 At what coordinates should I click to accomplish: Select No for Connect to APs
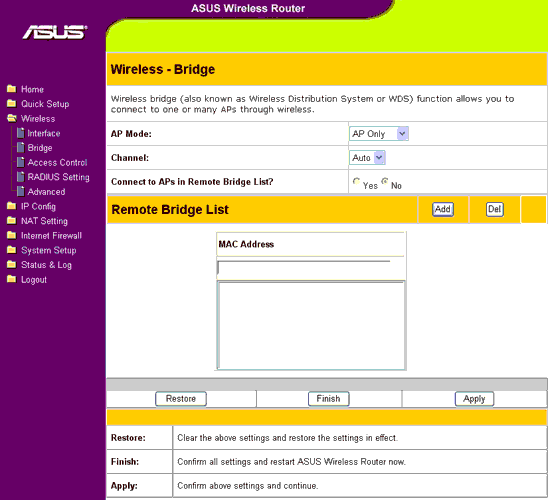coord(385,181)
